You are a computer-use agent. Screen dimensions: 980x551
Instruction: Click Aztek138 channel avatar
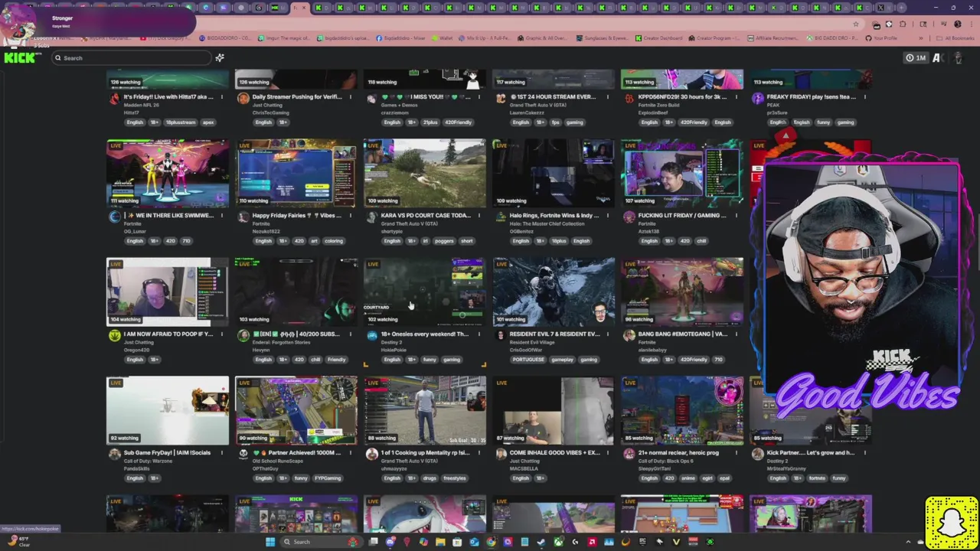click(629, 217)
